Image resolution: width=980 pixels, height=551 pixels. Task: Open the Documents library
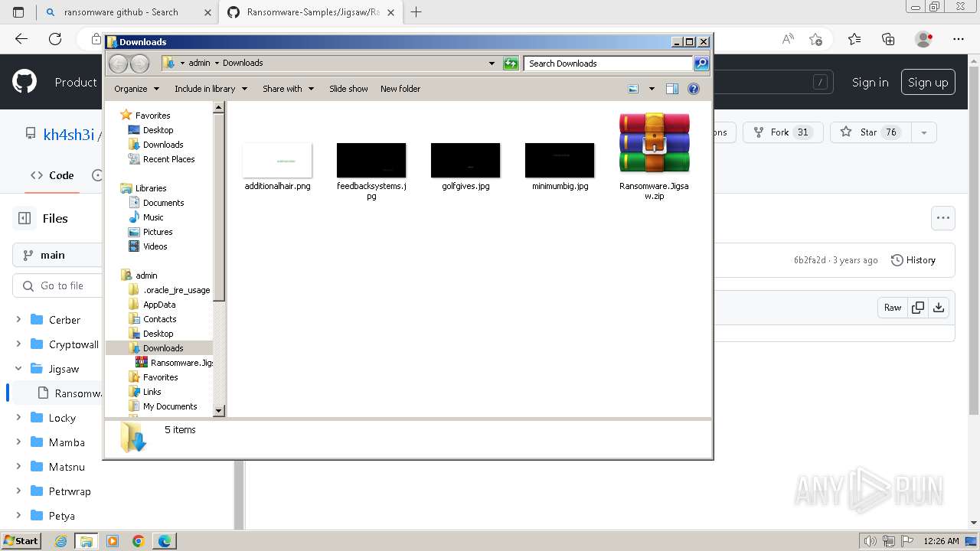[163, 203]
